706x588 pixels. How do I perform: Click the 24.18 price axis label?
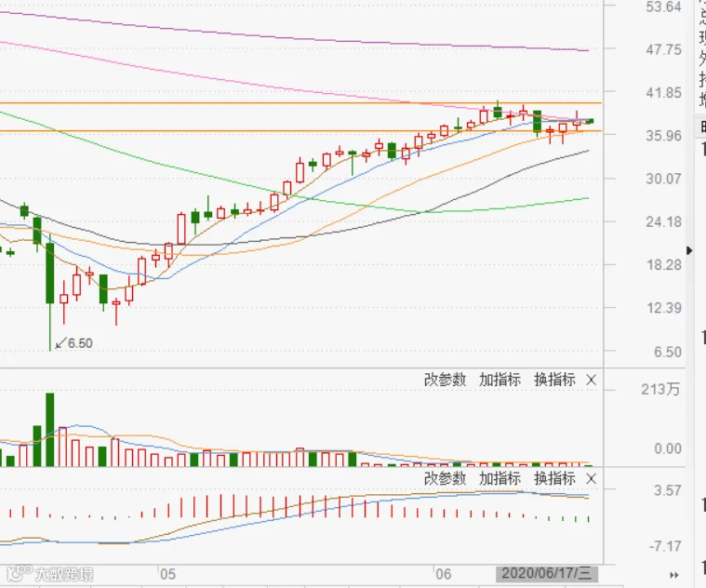tap(663, 221)
